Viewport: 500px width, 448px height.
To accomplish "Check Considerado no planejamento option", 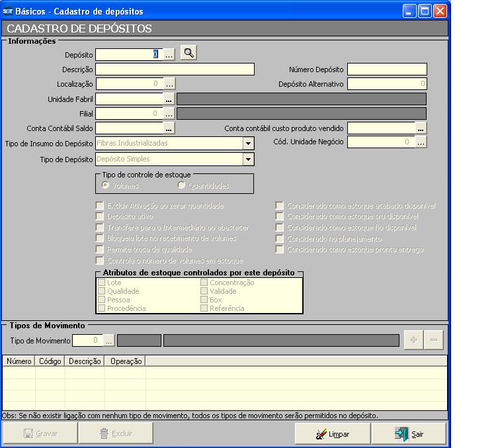I will tap(280, 238).
